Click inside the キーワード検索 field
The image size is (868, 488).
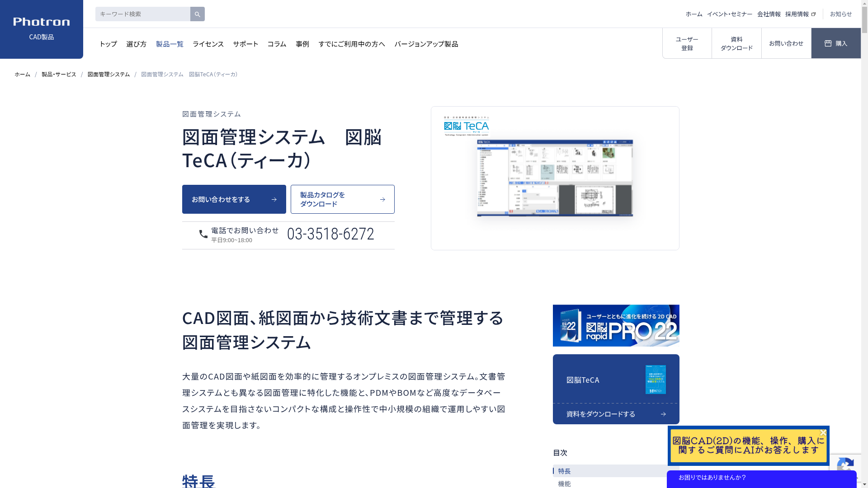click(142, 14)
